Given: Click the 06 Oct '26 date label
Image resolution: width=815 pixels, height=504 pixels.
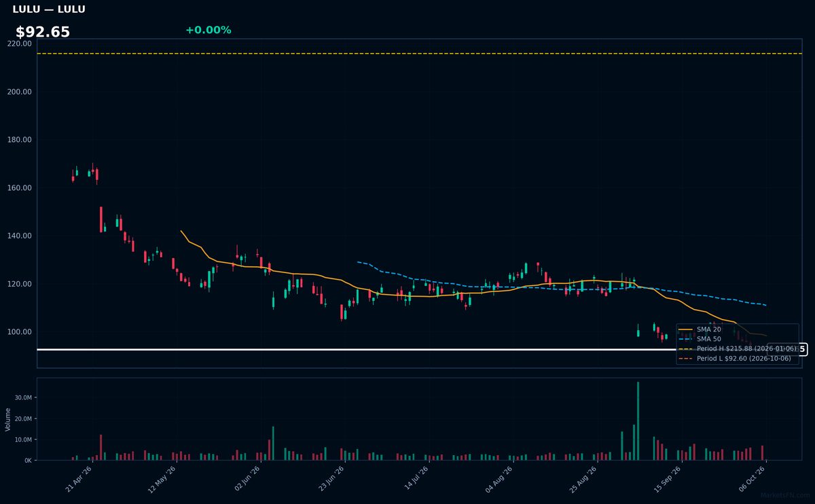Looking at the screenshot, I should [752, 479].
